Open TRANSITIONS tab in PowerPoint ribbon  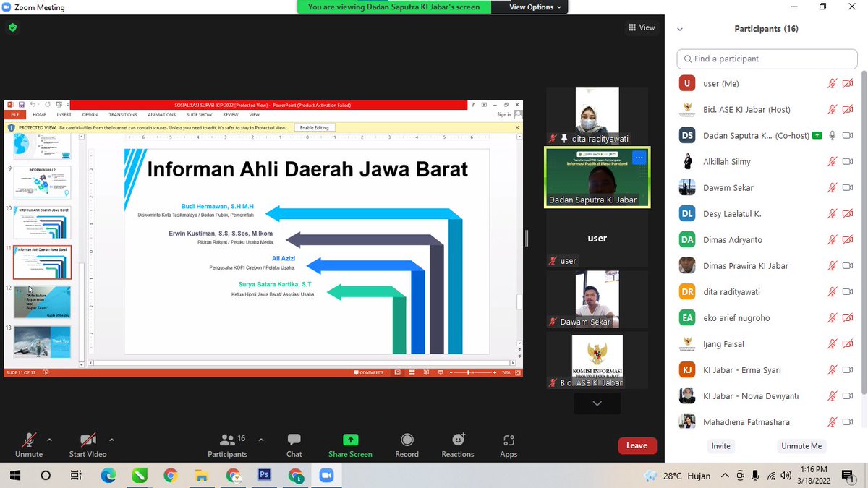(123, 114)
